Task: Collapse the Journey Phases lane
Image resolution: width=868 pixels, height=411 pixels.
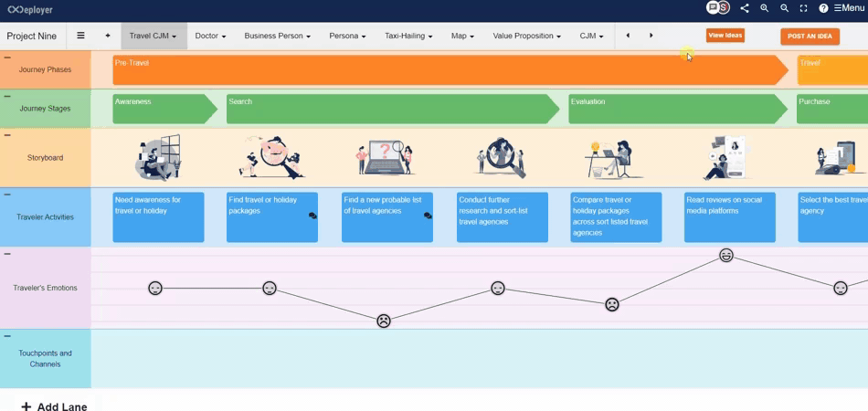Action: pos(7,58)
